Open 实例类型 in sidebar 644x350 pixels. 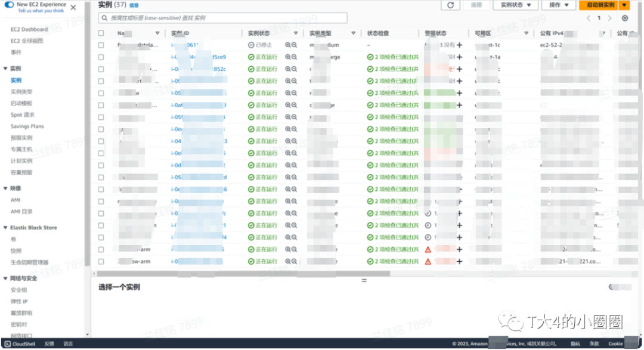point(21,92)
